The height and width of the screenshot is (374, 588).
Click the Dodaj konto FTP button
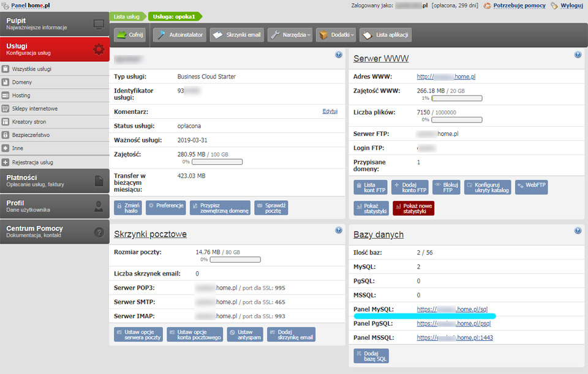[x=410, y=187]
